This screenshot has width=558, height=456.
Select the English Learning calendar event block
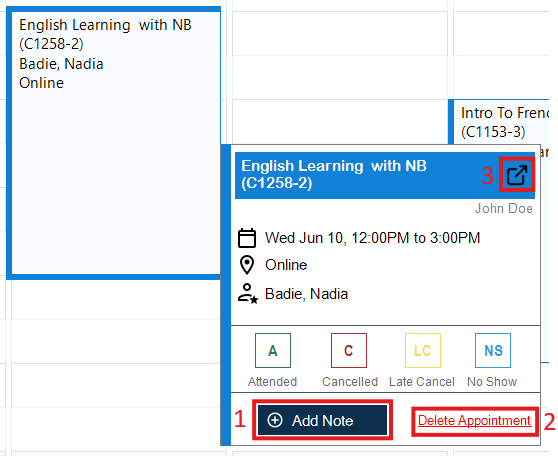point(114,143)
